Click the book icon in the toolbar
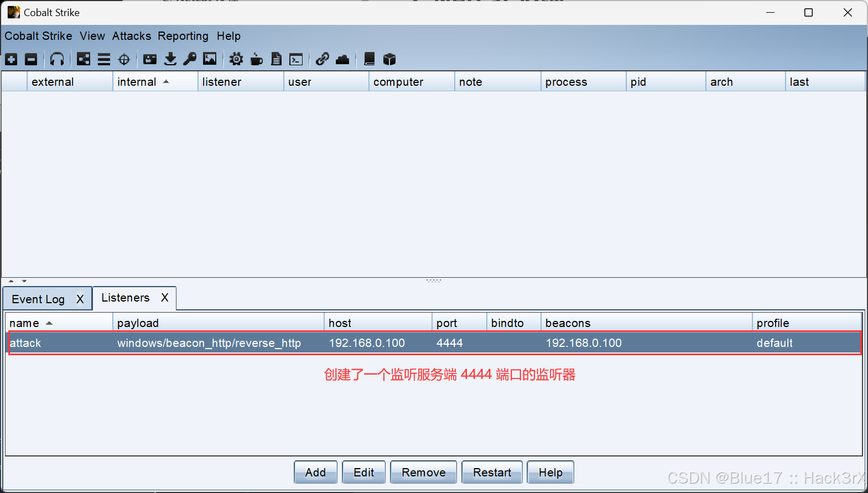868x493 pixels. click(370, 59)
